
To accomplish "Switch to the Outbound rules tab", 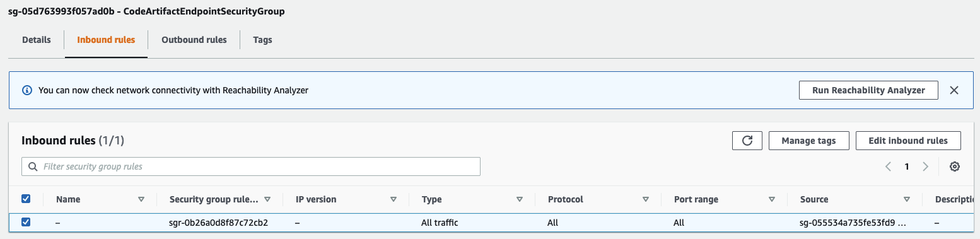I will [x=194, y=40].
